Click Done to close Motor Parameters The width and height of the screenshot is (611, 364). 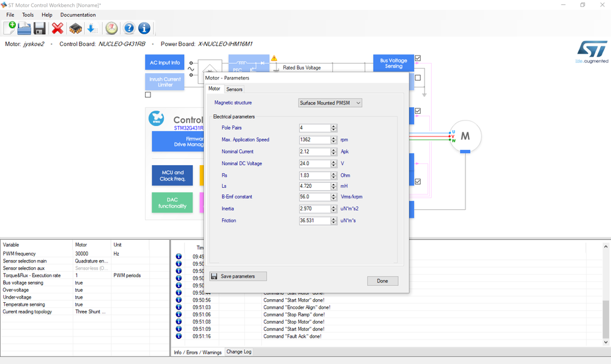pos(383,281)
